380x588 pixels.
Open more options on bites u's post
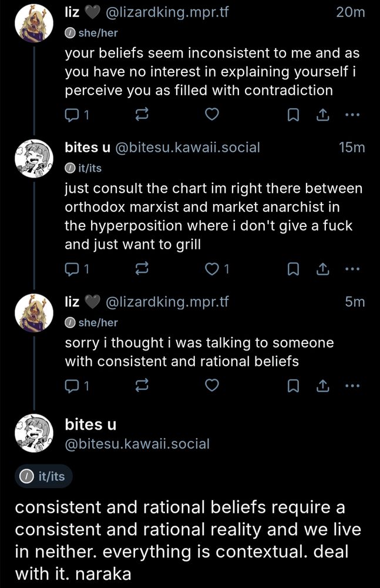coord(352,269)
